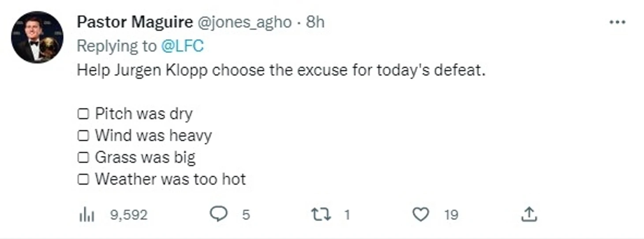Tick the Weather was too hot box
This screenshot has height=239, width=644.
(x=83, y=179)
